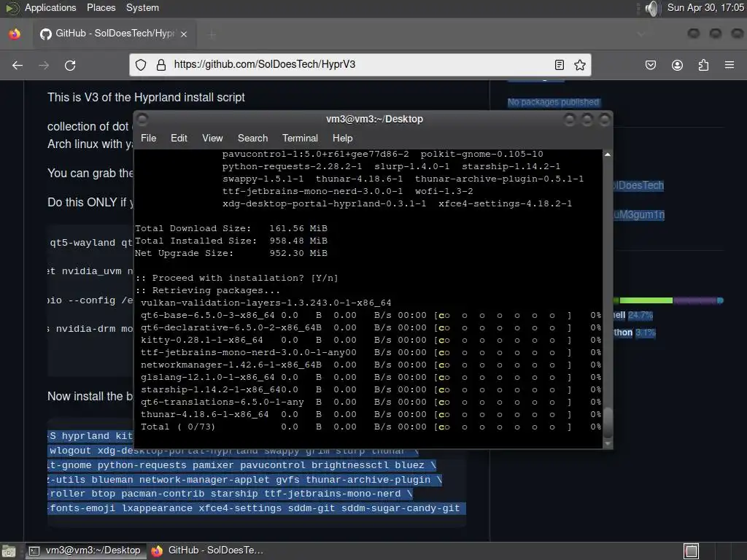
Task: Switch to vm3@vm3:~/Desktop taskbar button
Action: (x=85, y=551)
